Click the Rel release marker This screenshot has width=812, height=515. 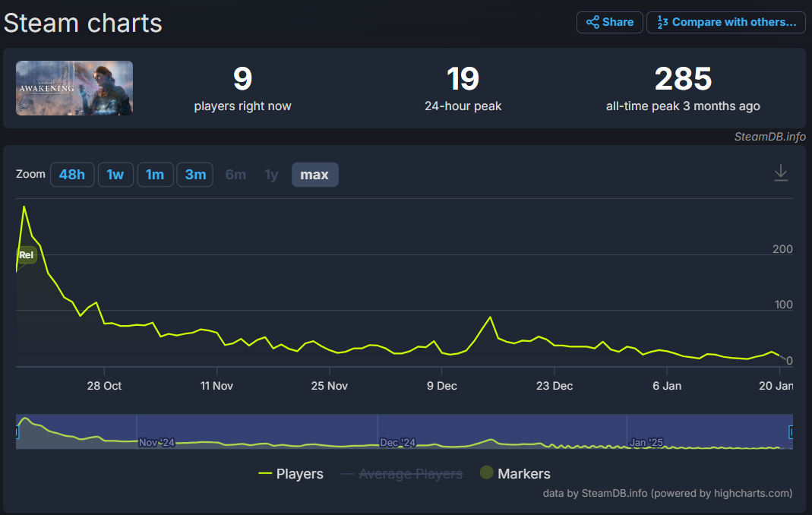[x=27, y=255]
